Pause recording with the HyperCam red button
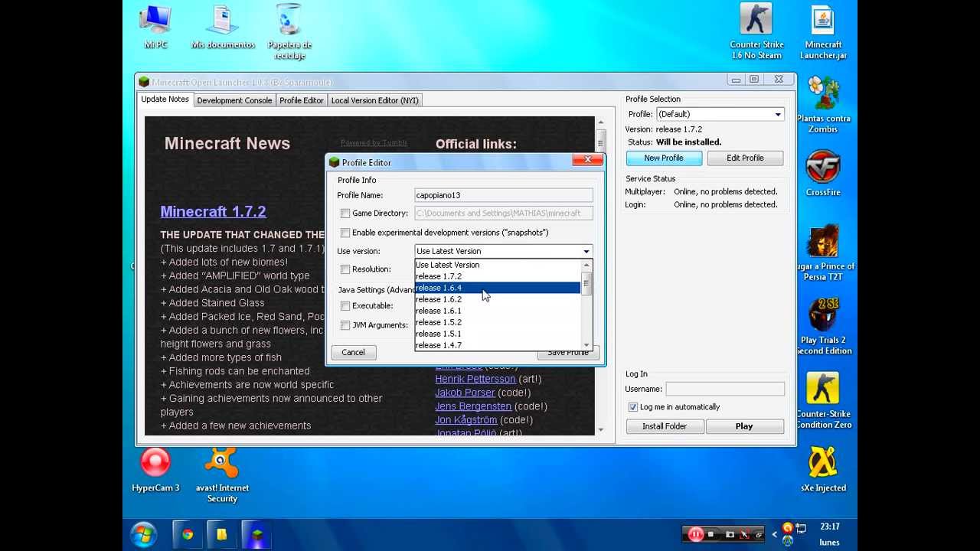Image resolution: width=980 pixels, height=551 pixels. point(695,534)
